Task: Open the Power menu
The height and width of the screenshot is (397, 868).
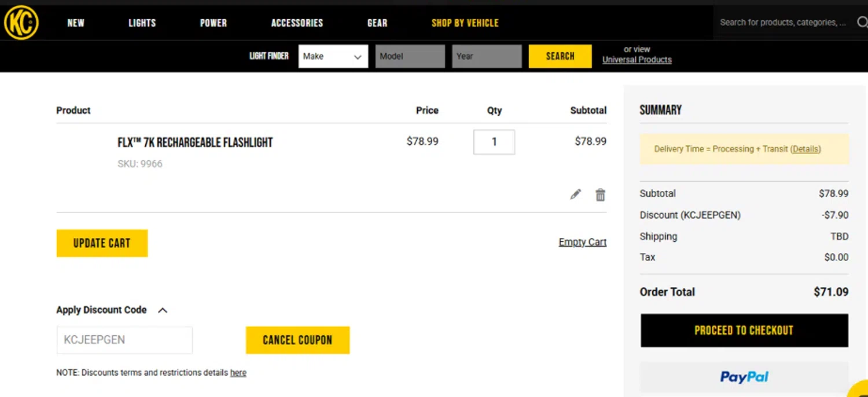Action: [x=214, y=23]
